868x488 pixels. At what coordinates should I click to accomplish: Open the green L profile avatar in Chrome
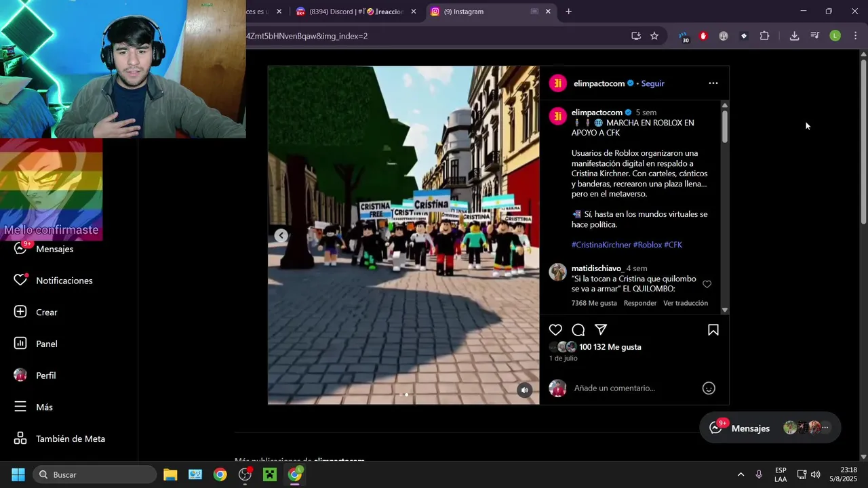pos(835,36)
